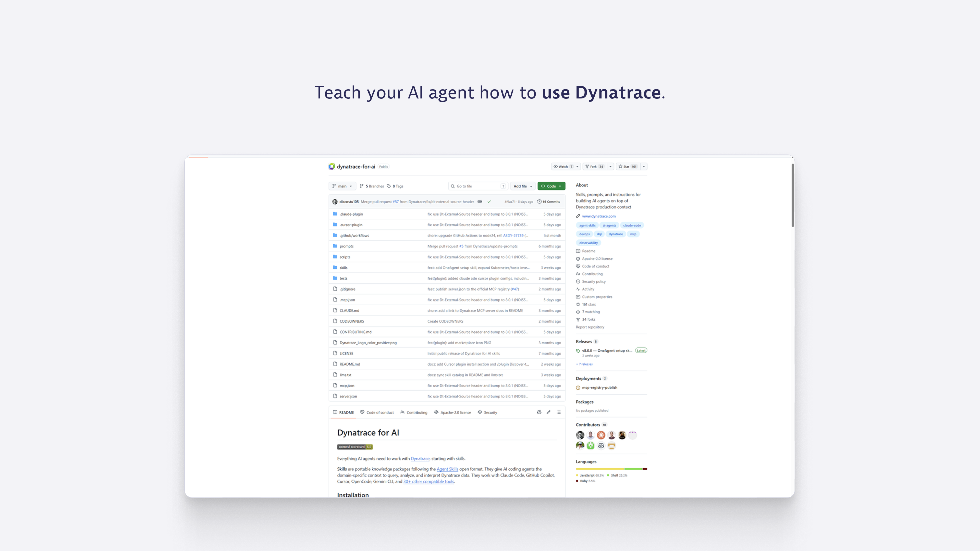Click the Go to file search field

(x=478, y=186)
